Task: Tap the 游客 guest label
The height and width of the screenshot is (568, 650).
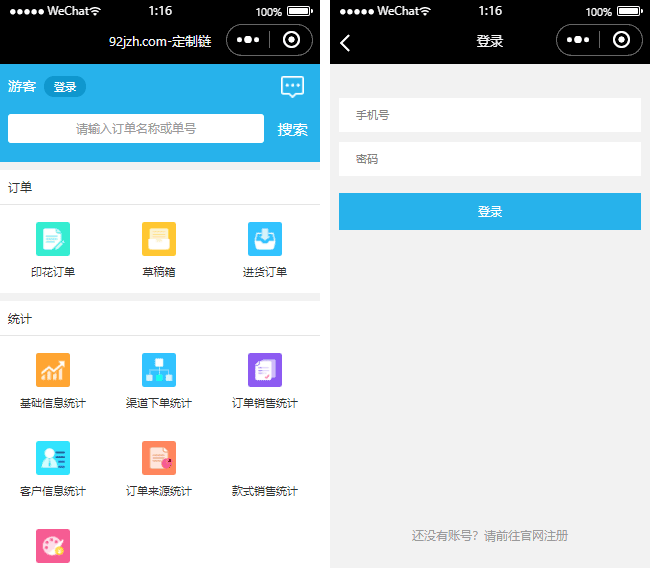Action: tap(22, 86)
